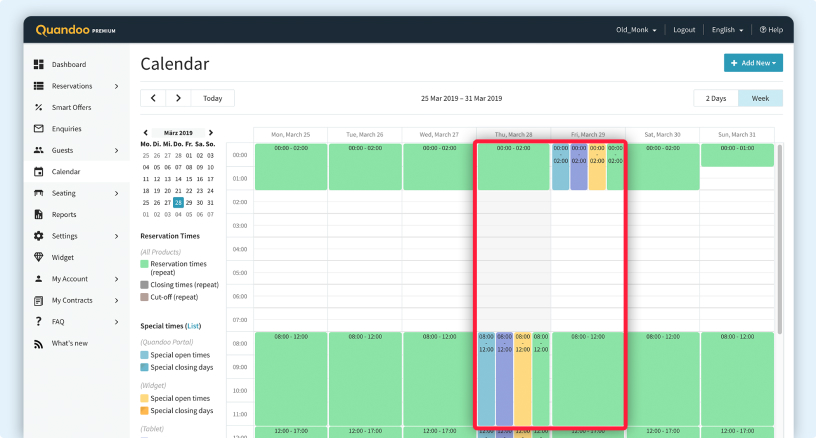Click the Enquiries envelope icon

pos(39,128)
